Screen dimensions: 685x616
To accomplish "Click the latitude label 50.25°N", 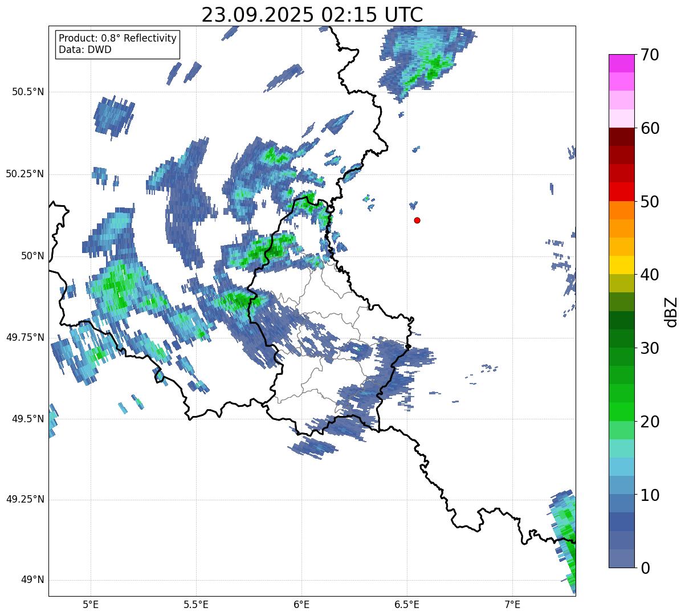I will [x=25, y=174].
